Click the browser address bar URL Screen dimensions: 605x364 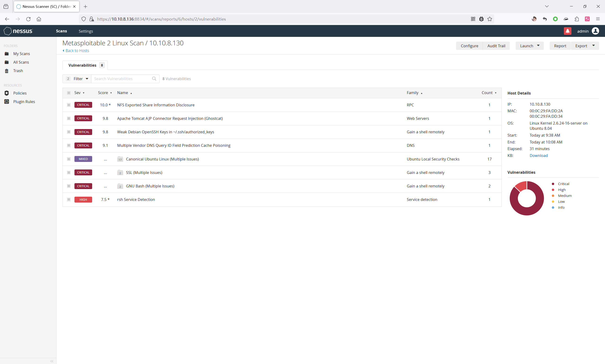[x=161, y=19]
